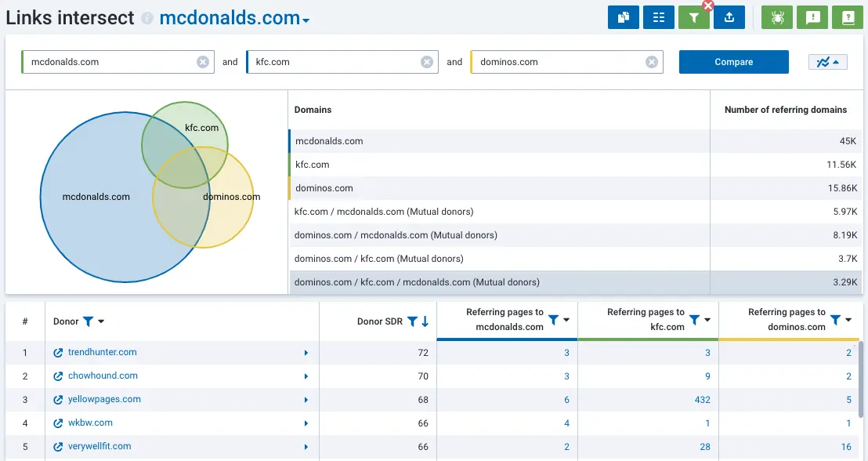Click the export icon
This screenshot has width=868, height=461.
[x=729, y=16]
